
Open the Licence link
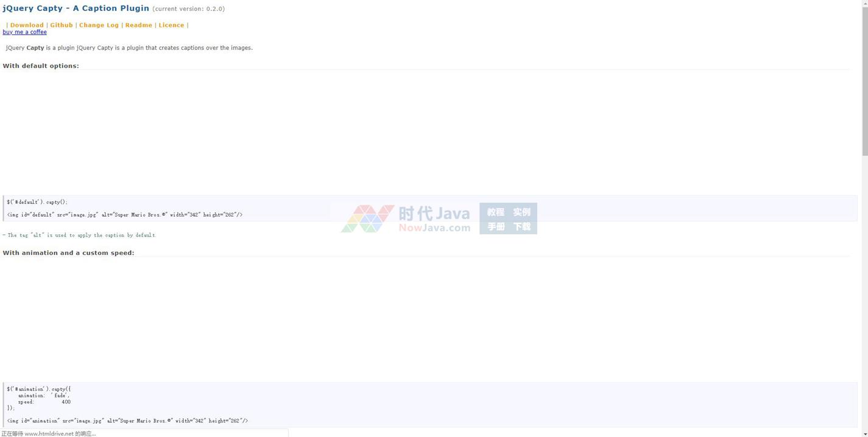coord(171,25)
